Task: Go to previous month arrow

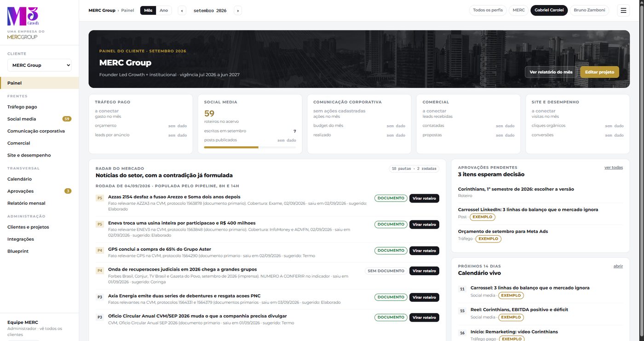Action: click(182, 11)
